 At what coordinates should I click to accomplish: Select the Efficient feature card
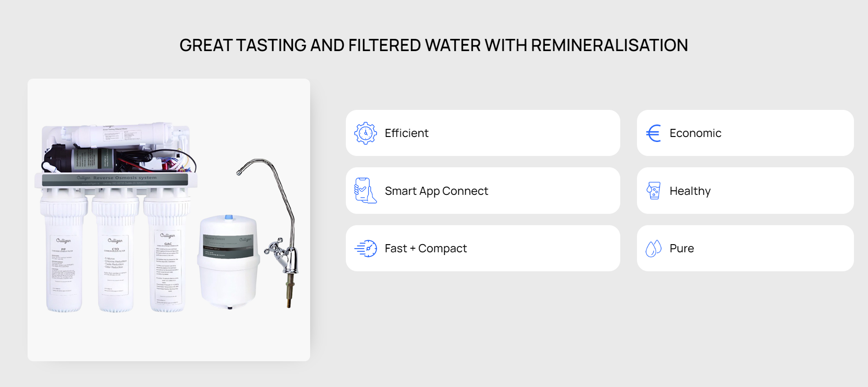(483, 133)
